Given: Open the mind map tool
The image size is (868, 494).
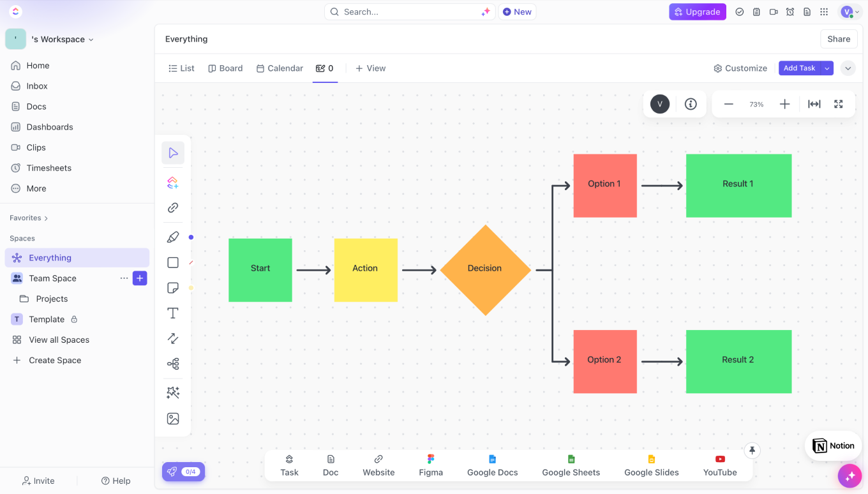Looking at the screenshot, I should pyautogui.click(x=173, y=364).
